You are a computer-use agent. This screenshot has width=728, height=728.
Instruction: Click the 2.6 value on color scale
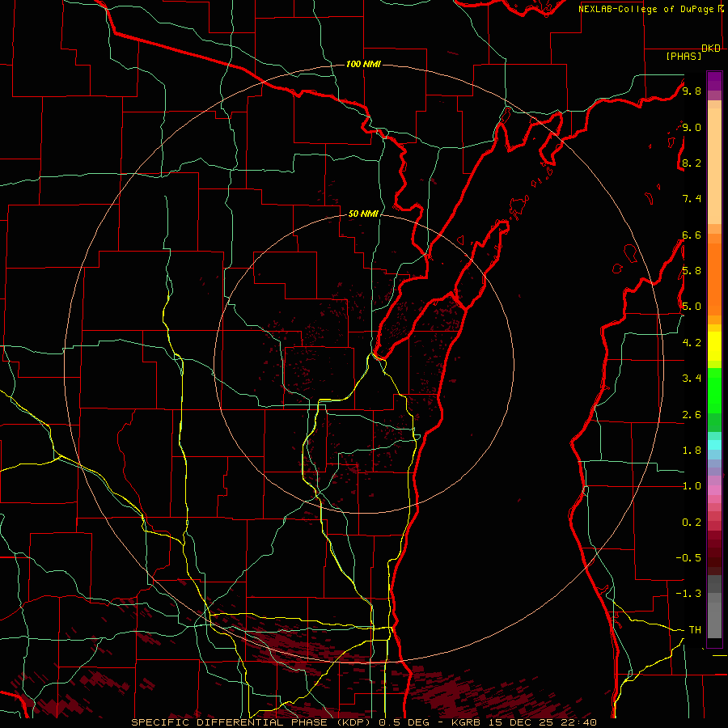(692, 415)
